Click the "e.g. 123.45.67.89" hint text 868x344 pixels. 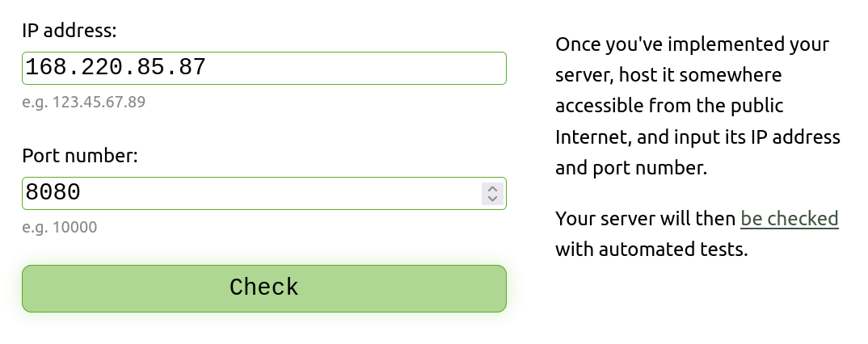click(x=84, y=103)
